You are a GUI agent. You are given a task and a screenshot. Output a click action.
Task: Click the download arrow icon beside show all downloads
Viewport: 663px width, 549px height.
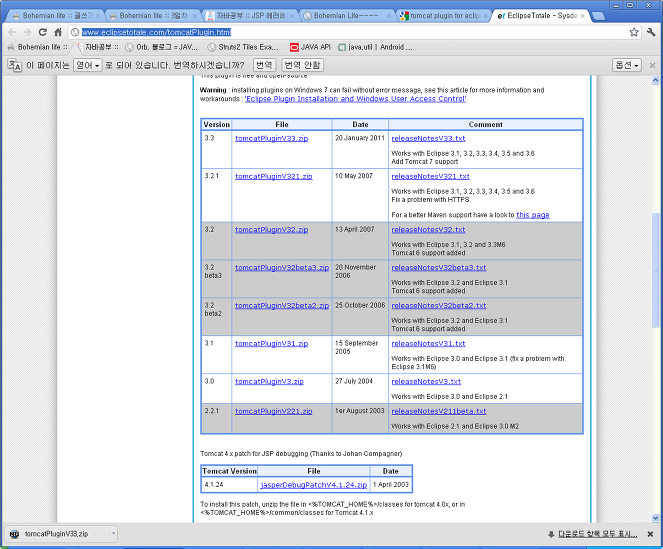551,534
